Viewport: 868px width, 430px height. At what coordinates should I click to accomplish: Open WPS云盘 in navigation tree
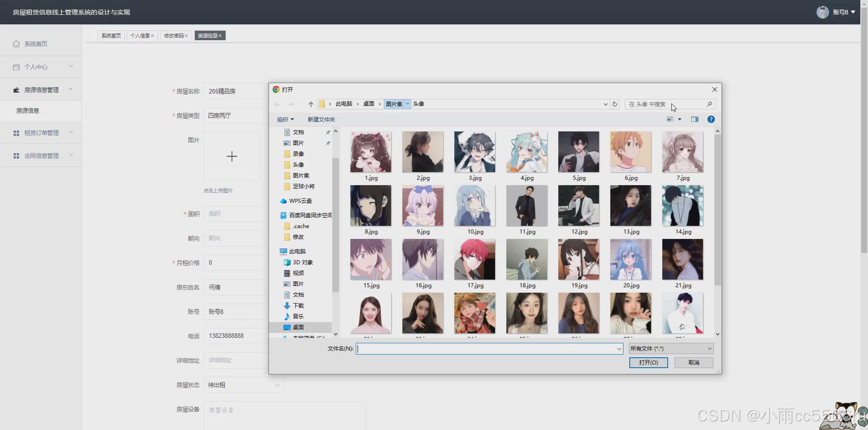point(296,201)
